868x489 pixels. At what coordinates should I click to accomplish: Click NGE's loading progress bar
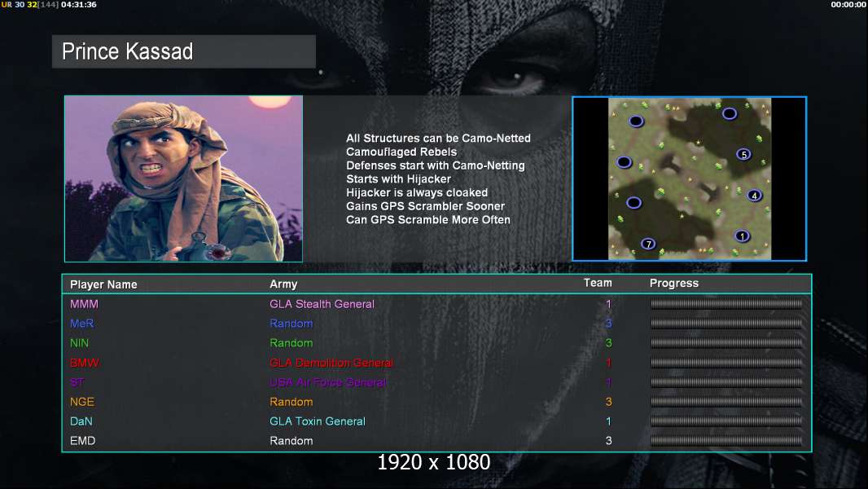coord(726,402)
